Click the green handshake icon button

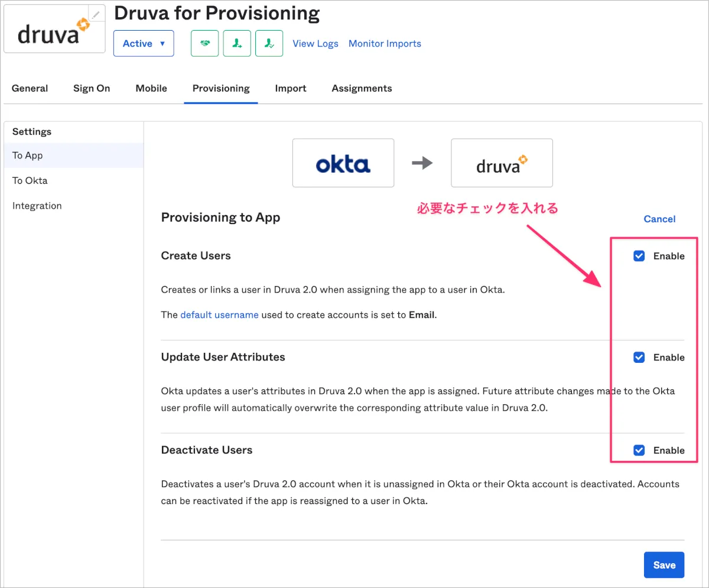pos(205,44)
